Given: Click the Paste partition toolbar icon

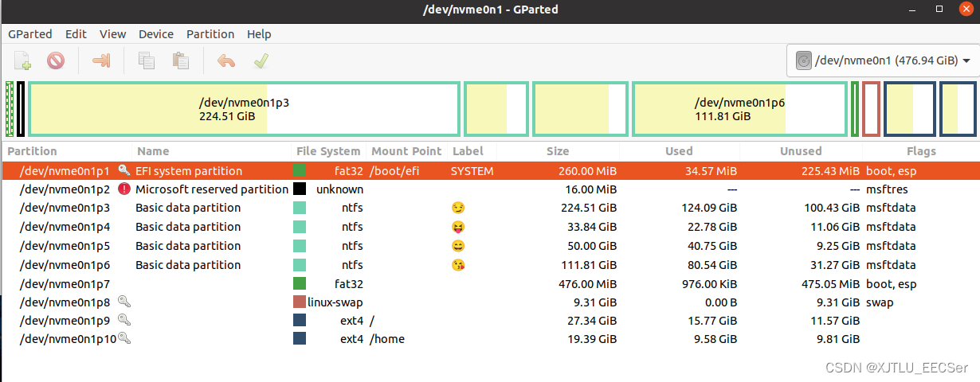Looking at the screenshot, I should tap(181, 60).
